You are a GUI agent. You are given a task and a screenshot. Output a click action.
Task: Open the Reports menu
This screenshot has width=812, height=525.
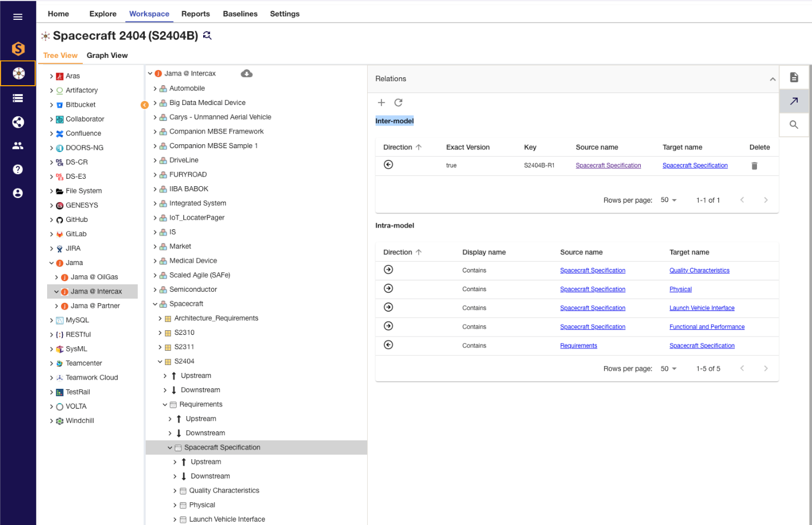(196, 14)
